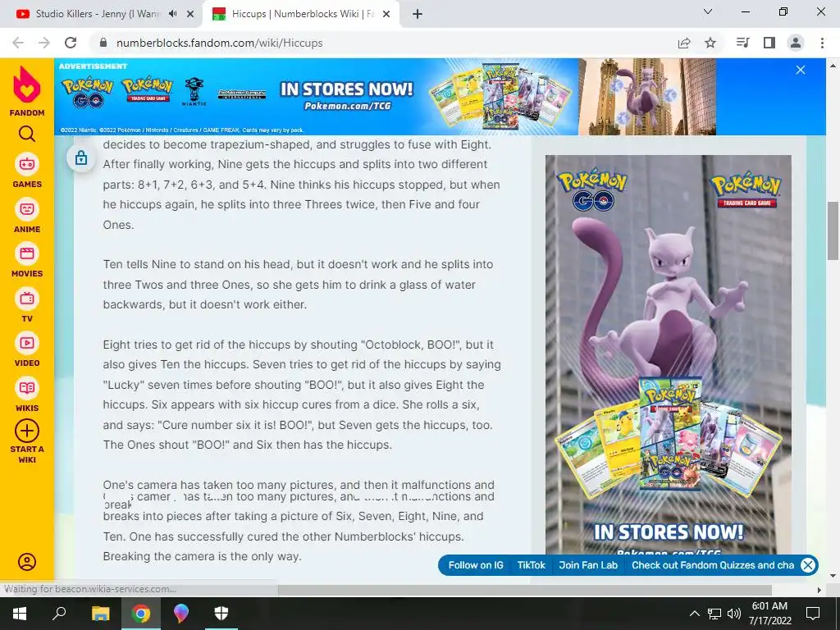Show hidden tray icons chevron

(694, 614)
